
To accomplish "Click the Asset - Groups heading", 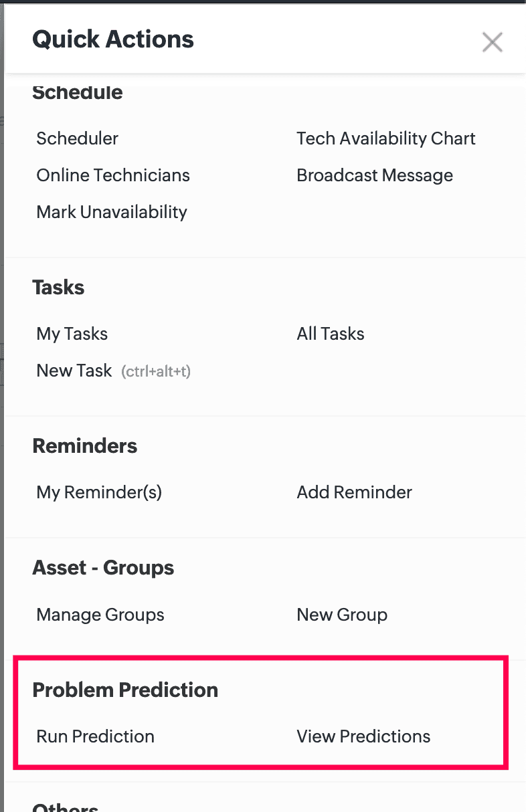I will tap(103, 568).
